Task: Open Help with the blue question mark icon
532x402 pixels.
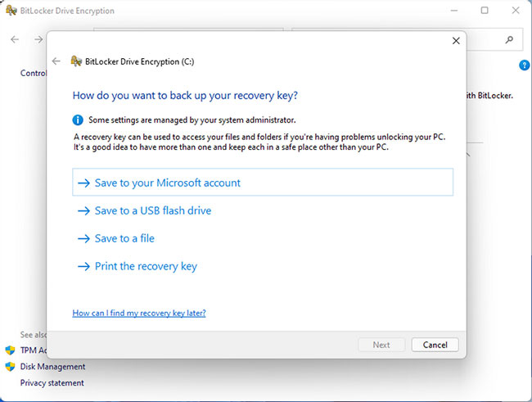Action: pyautogui.click(x=524, y=65)
